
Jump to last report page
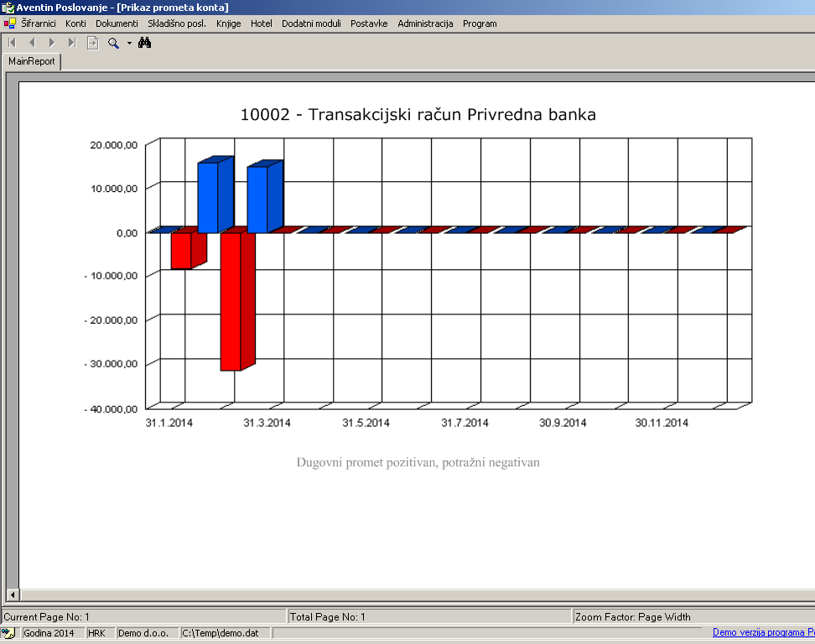pos(72,43)
